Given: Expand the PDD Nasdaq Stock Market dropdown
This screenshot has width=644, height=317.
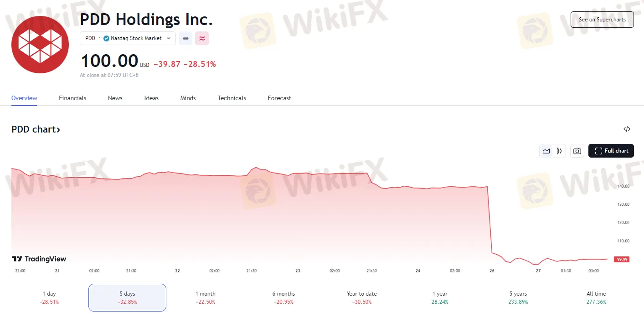Looking at the screenshot, I should click(x=128, y=39).
